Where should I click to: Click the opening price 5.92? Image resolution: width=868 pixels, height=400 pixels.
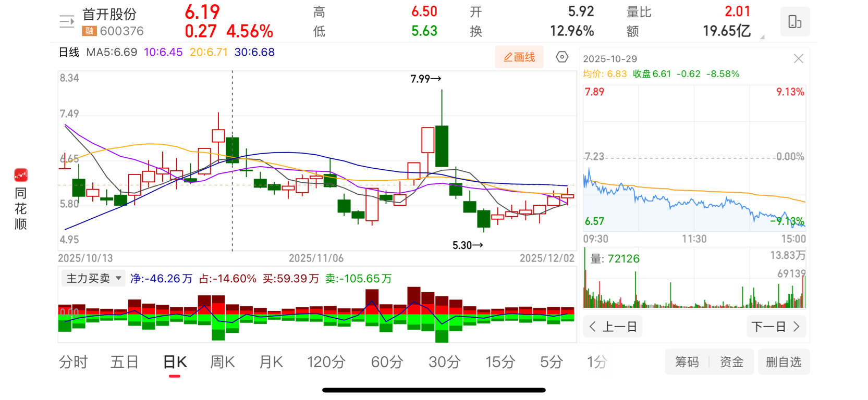(x=581, y=11)
